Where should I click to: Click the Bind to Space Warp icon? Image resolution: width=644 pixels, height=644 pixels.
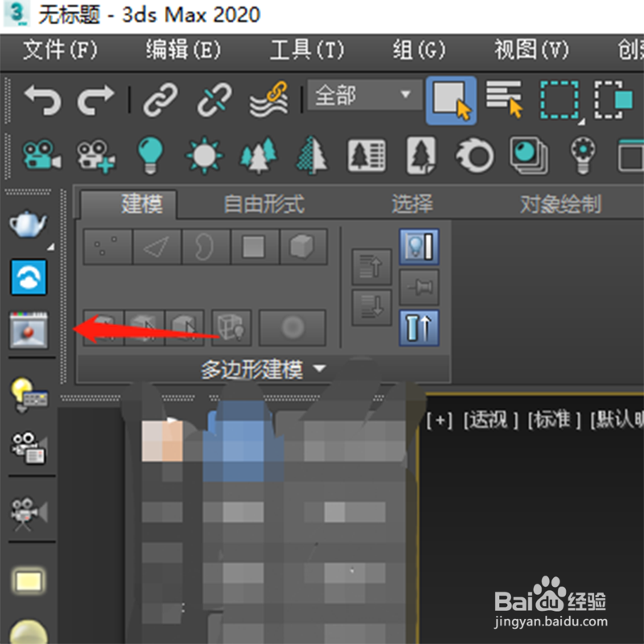pos(269,100)
